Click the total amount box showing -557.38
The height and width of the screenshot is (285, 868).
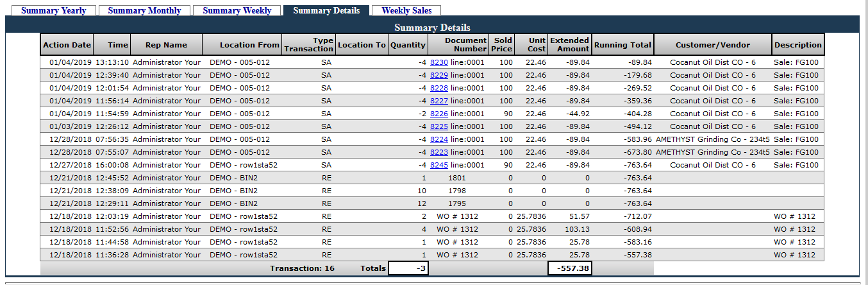569,268
